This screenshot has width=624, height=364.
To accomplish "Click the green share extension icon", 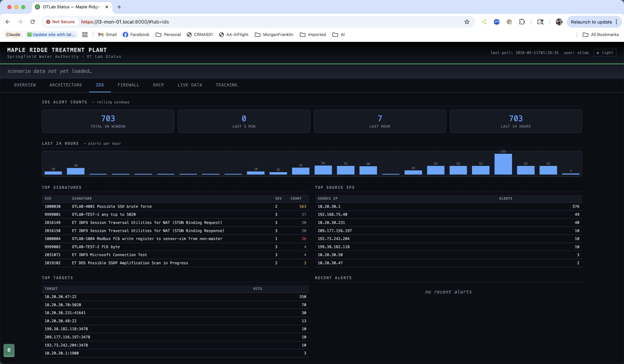I will pos(484,22).
